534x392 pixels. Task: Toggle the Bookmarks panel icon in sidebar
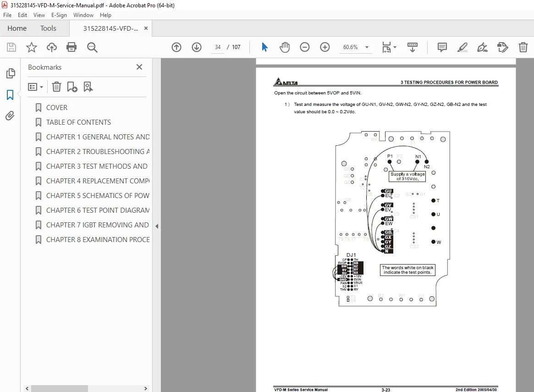point(10,95)
